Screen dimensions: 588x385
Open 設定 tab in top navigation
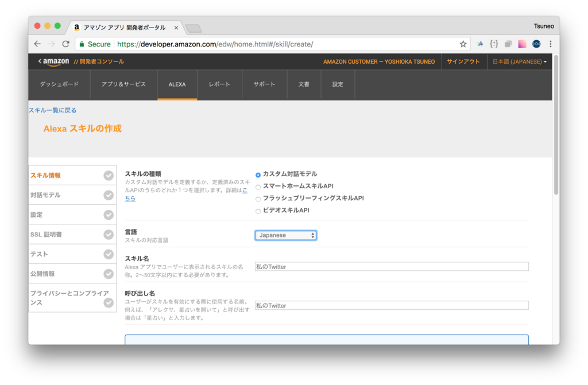(338, 84)
